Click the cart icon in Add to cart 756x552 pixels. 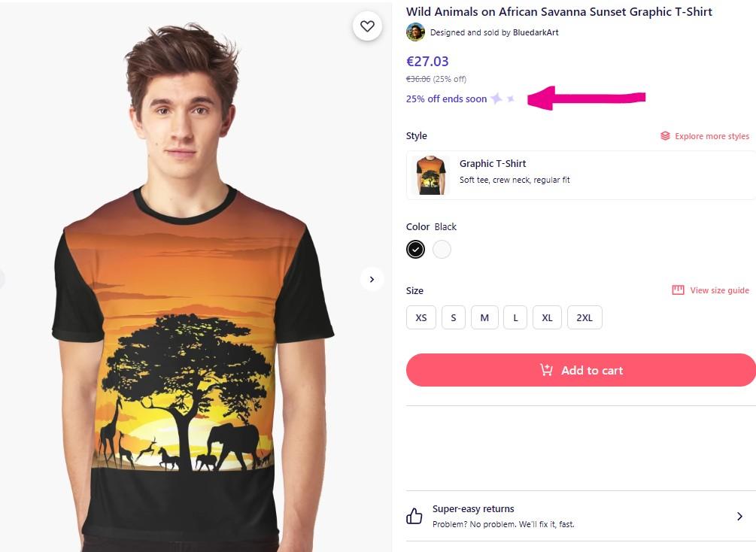coord(546,370)
